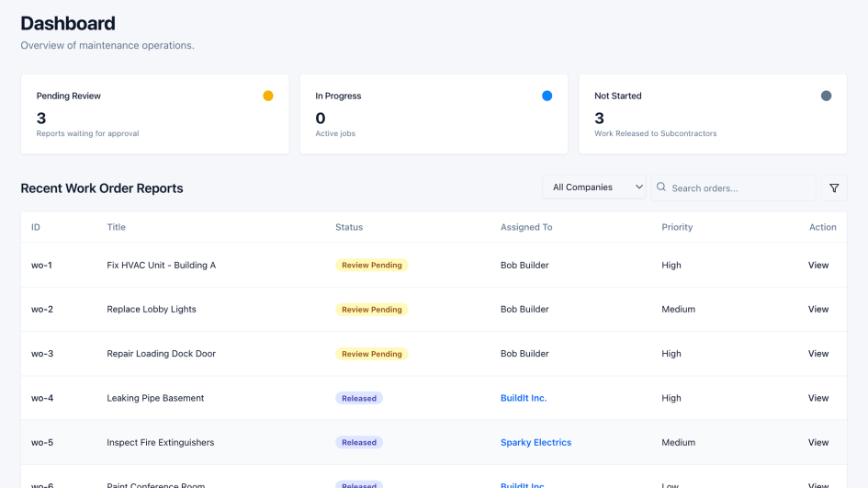This screenshot has width=868, height=488.
Task: Click the Repair Loading Dock Door title
Action: (161, 354)
